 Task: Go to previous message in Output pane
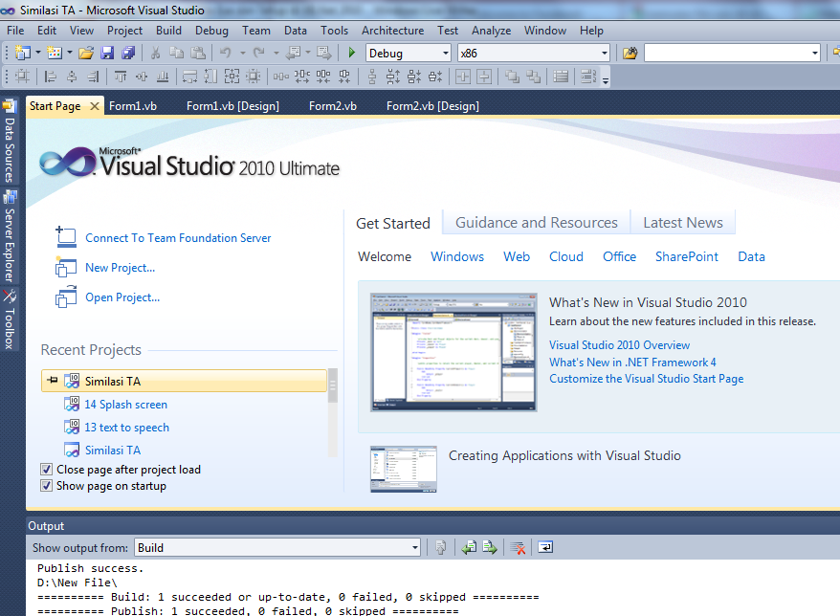tap(470, 547)
